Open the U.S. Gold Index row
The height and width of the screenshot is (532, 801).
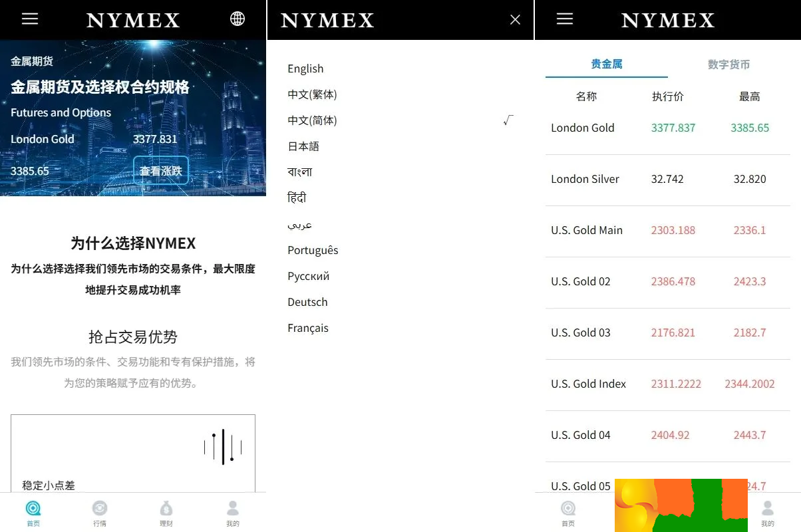tap(668, 385)
